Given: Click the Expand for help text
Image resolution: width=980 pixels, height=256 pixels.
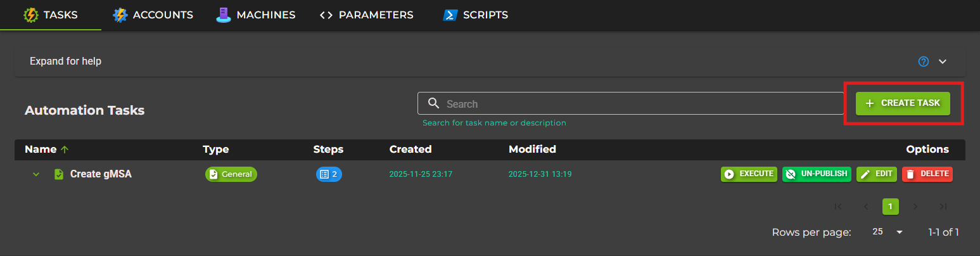Looking at the screenshot, I should (x=65, y=61).
